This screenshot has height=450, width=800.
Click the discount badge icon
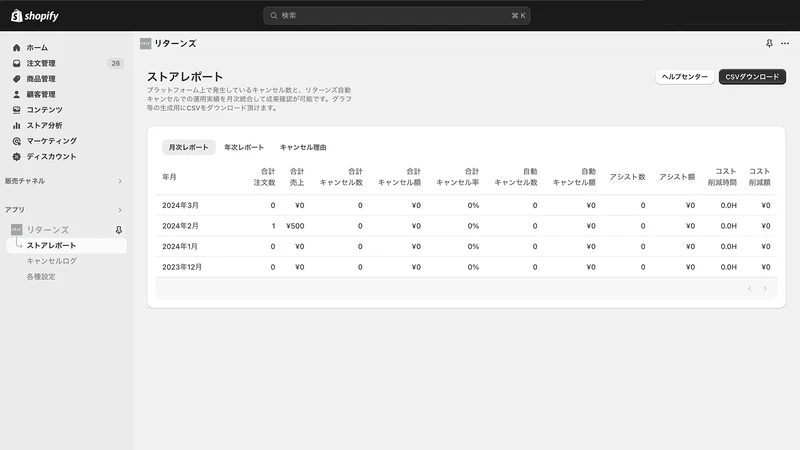pyautogui.click(x=16, y=157)
